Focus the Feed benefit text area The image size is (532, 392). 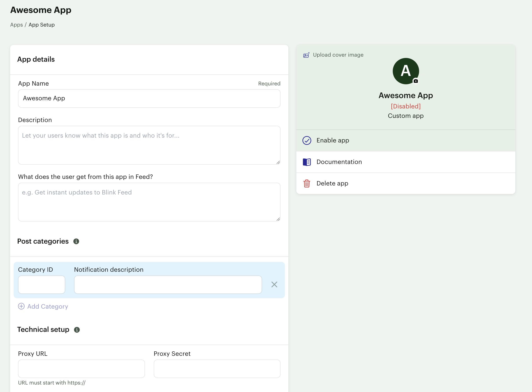[149, 202]
